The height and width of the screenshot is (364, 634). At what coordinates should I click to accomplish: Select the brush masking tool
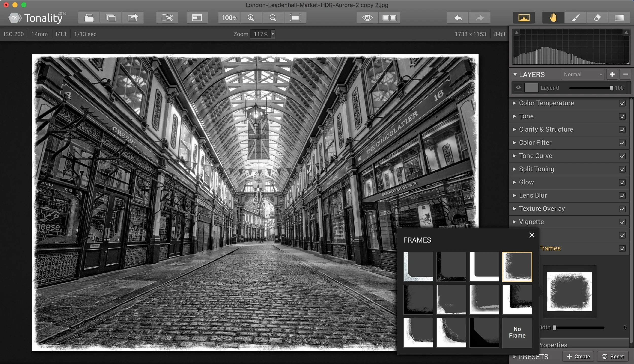[x=575, y=18]
